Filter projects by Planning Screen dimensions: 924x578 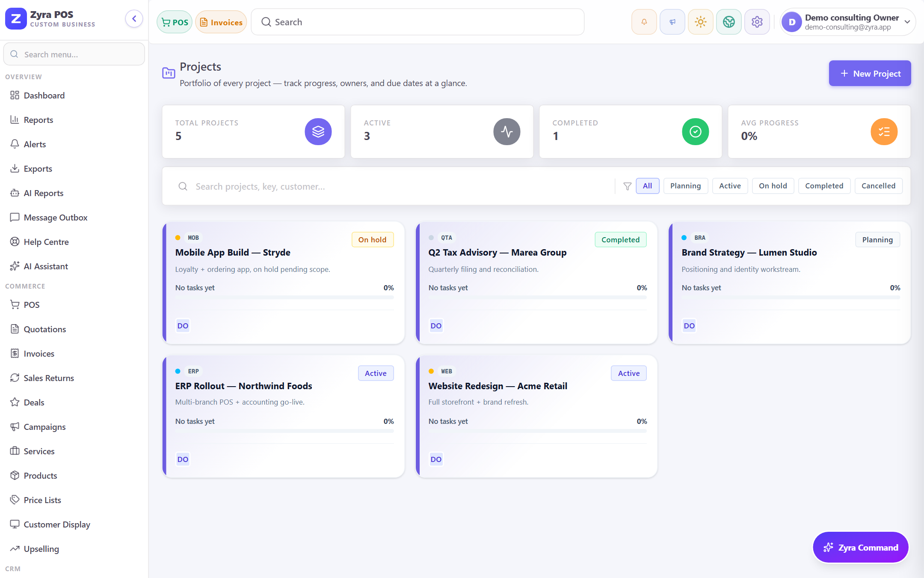click(x=685, y=186)
